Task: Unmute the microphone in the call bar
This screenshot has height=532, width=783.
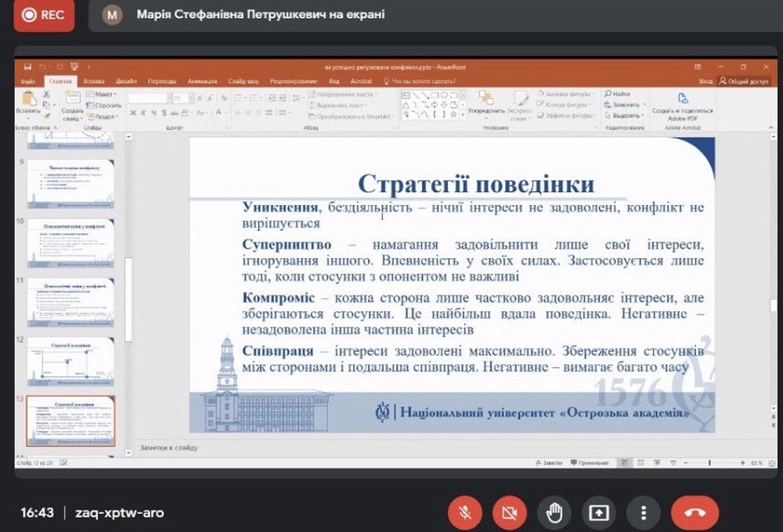Action: pos(464,512)
